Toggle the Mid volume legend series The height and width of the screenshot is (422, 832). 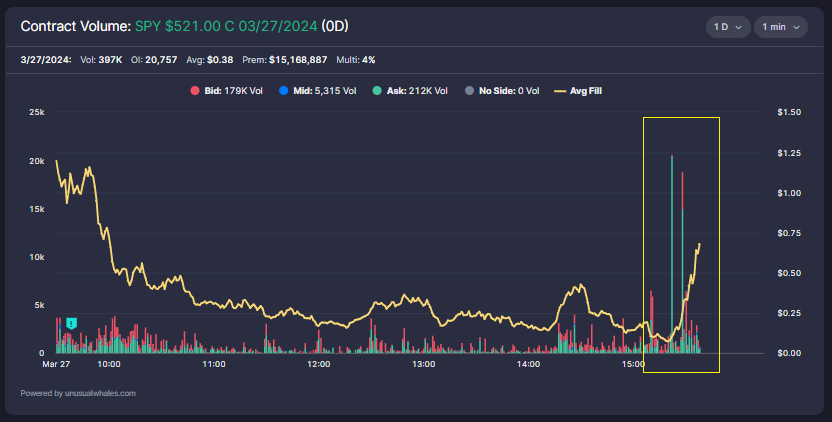coord(318,91)
